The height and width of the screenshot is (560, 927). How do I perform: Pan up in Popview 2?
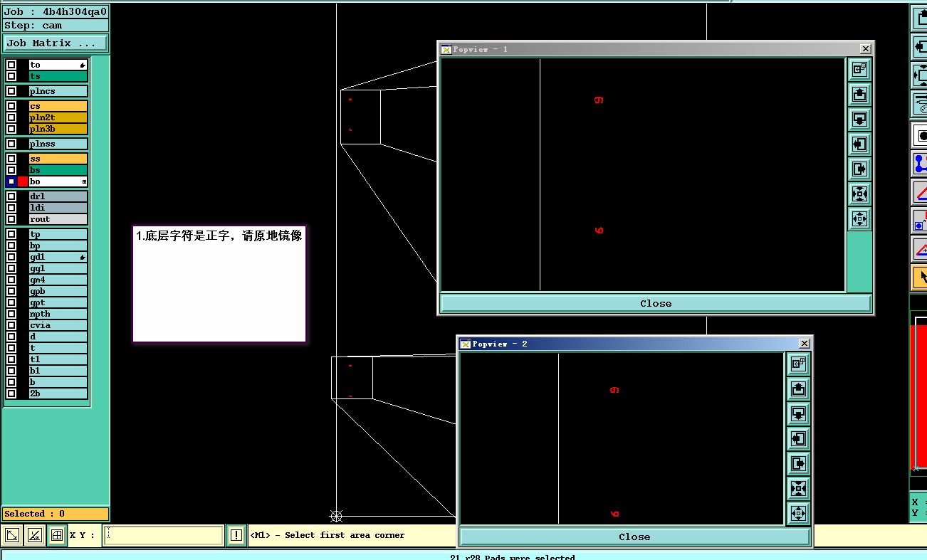click(x=798, y=389)
